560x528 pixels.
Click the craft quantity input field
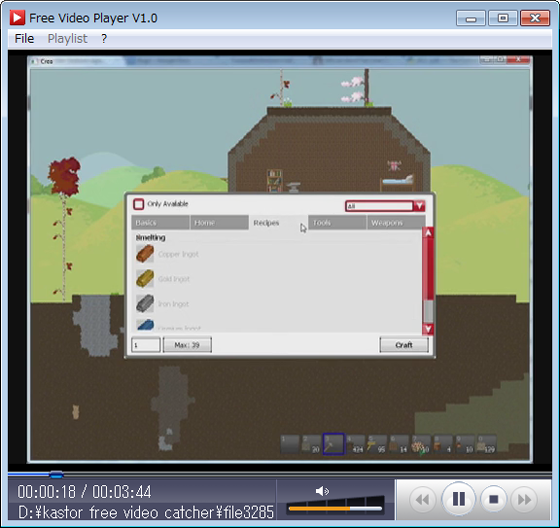[146, 345]
